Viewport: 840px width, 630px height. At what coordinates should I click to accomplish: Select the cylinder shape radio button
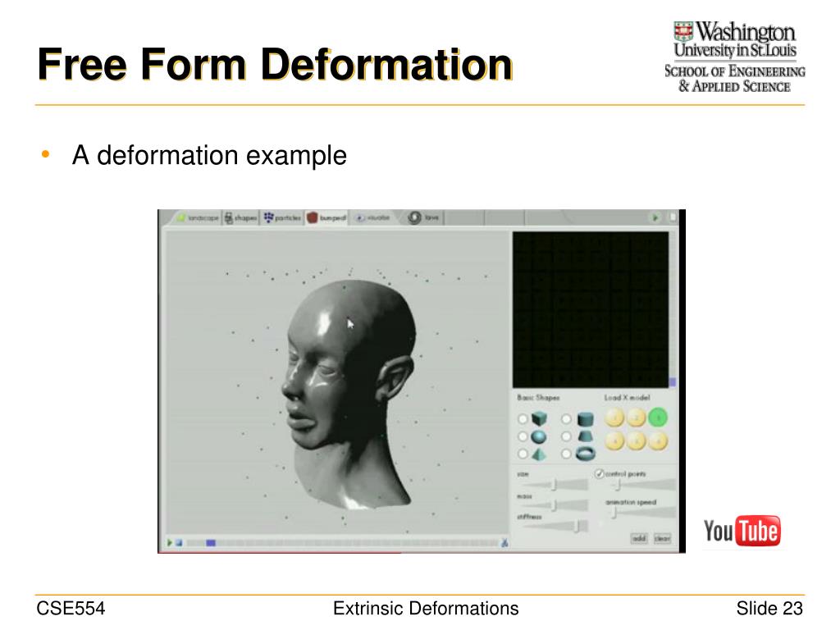(566, 419)
